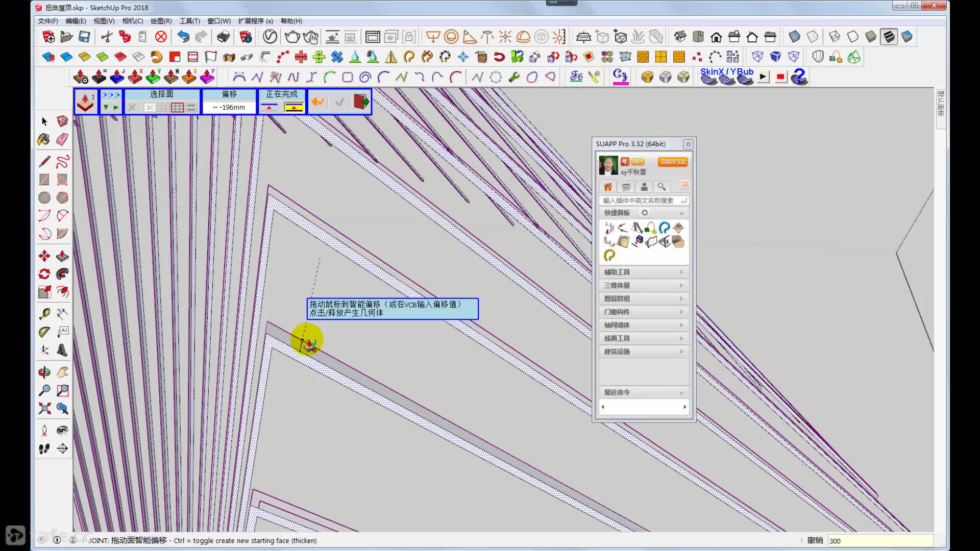Toggle the first finishing line option

pyautogui.click(x=269, y=107)
